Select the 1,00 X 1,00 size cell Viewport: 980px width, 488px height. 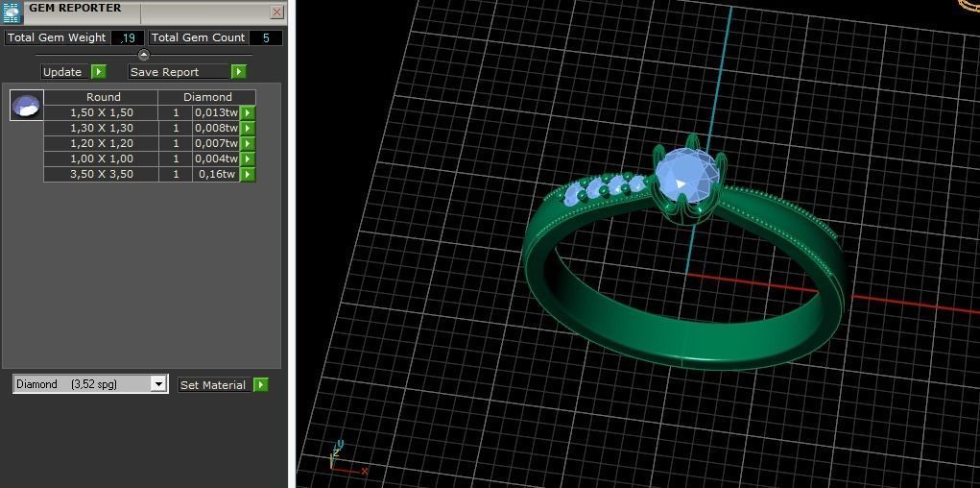101,159
